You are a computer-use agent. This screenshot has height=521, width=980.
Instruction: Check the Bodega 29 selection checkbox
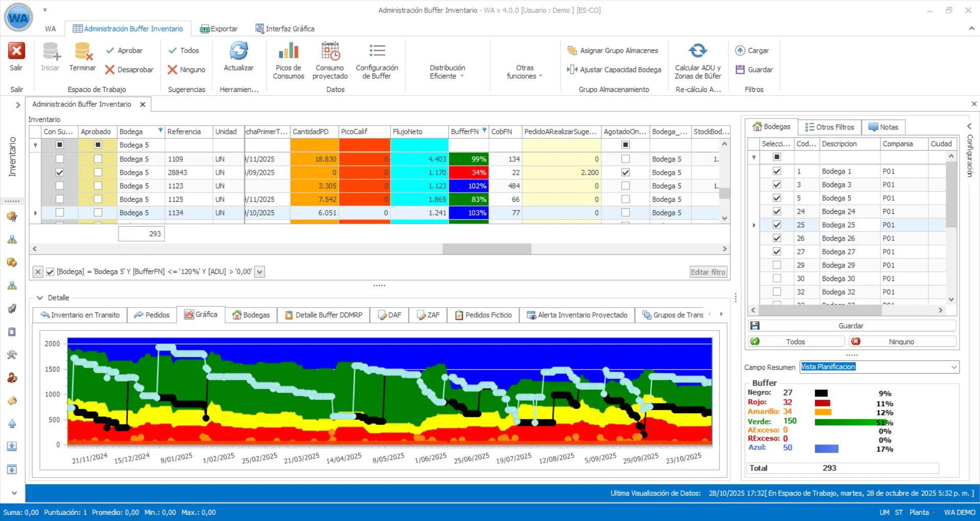(x=777, y=265)
